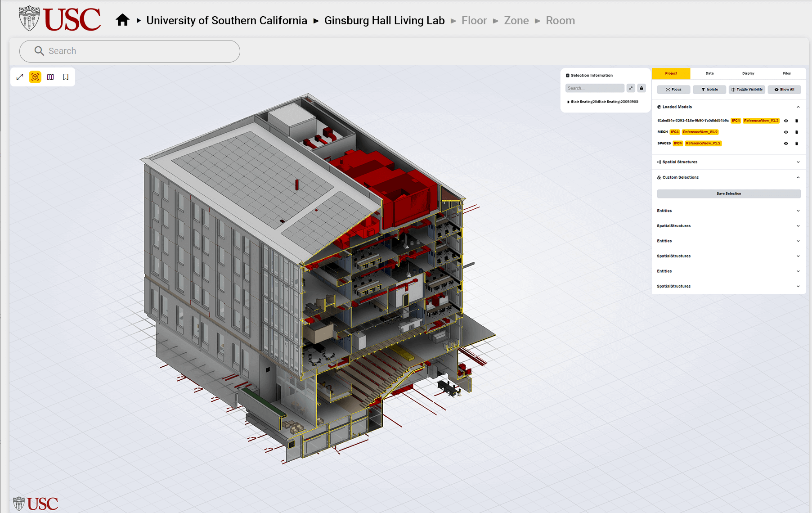Toggle visibility of the 61ded54e model
The image size is (812, 513).
point(786,121)
